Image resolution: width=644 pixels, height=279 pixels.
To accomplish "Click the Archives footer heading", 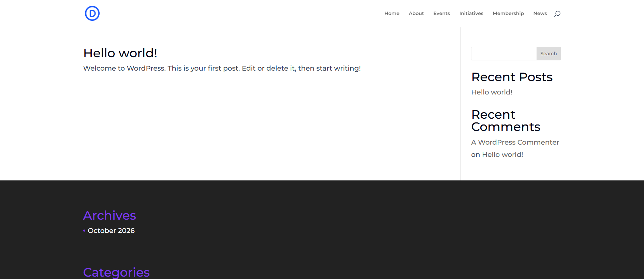I will (109, 216).
